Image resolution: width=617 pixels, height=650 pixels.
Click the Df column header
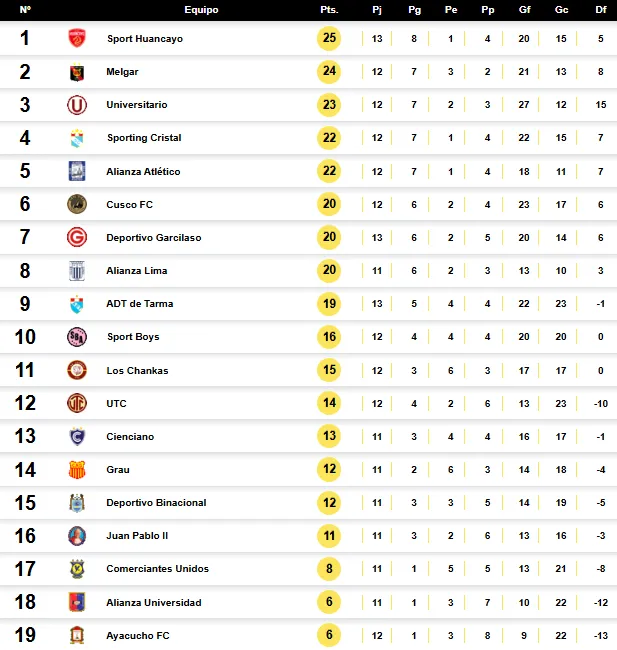(601, 10)
